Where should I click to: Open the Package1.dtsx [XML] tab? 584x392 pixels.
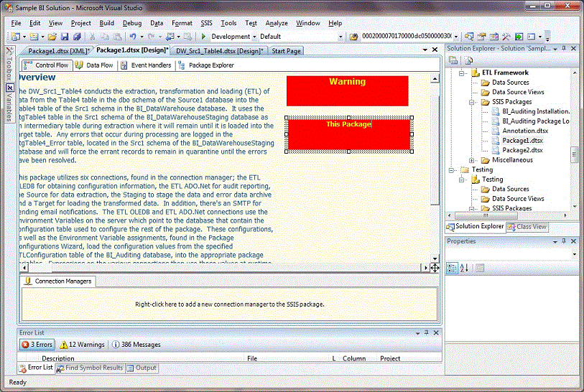click(x=58, y=51)
